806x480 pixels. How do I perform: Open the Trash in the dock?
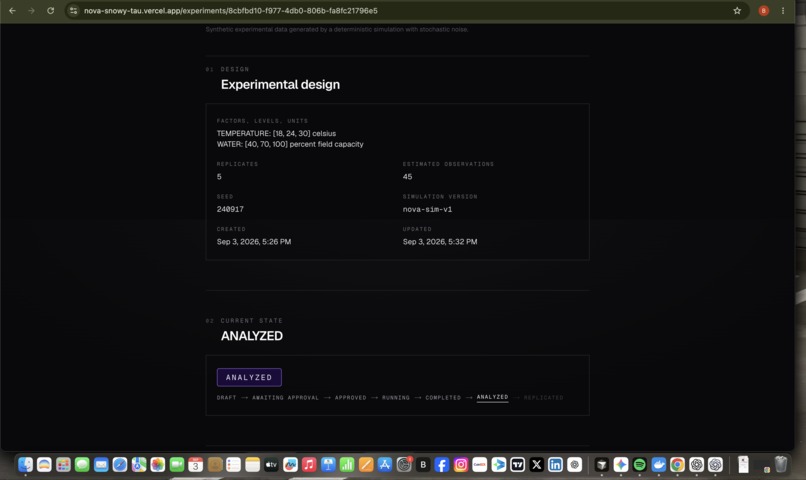(781, 464)
